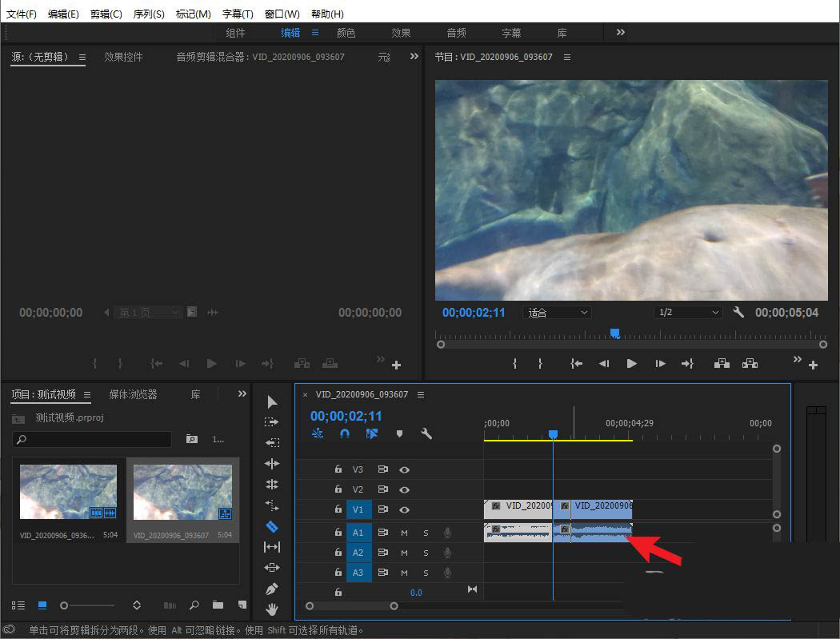Pick the Selection arrow tool

click(x=272, y=401)
